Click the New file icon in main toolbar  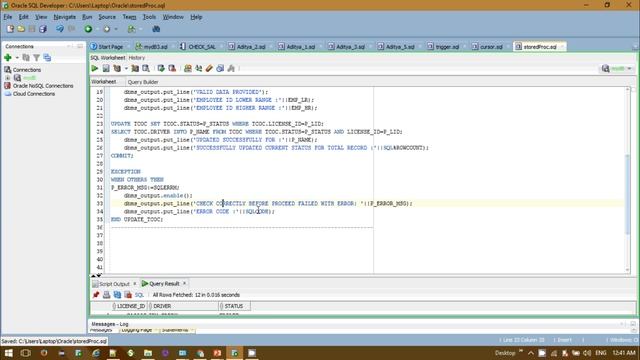[x=10, y=29]
